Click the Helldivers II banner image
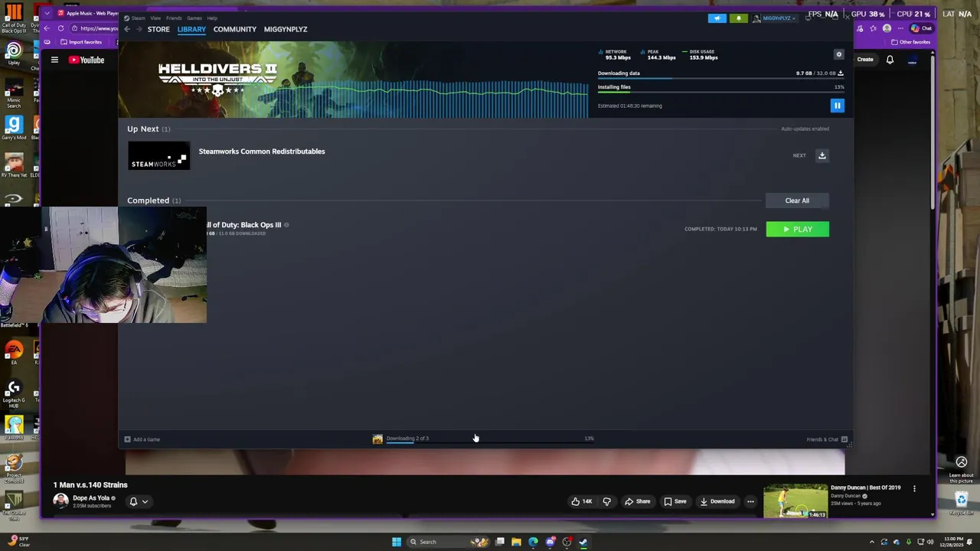This screenshot has width=980, height=551. pos(353,79)
